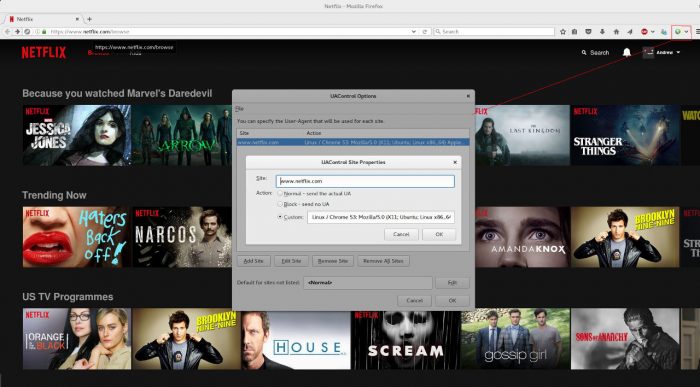Expand the UAControl icon dropdown arrow

686,32
